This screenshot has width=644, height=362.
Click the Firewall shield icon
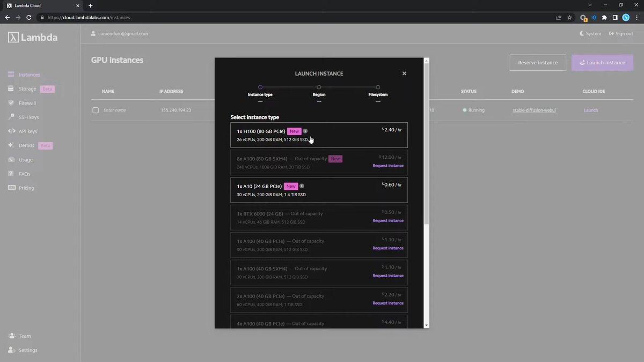pyautogui.click(x=11, y=103)
